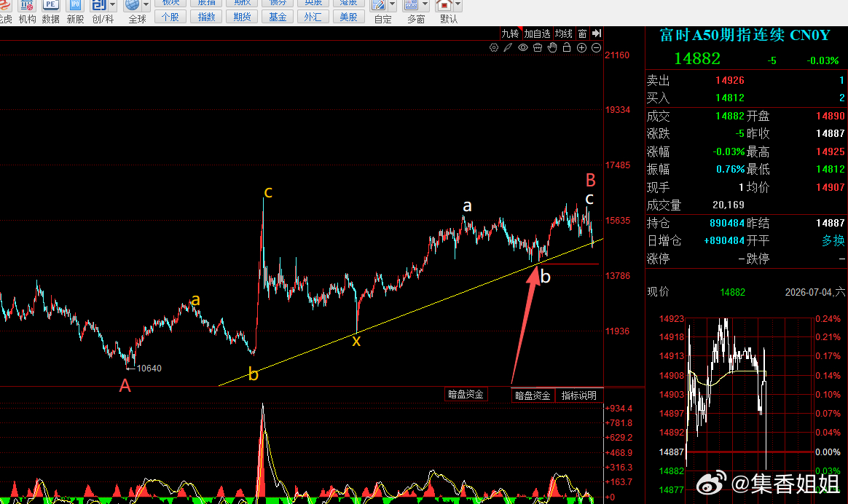The image size is (848, 504).
Task: Click the 均价 value 14907
Action: pos(831,188)
